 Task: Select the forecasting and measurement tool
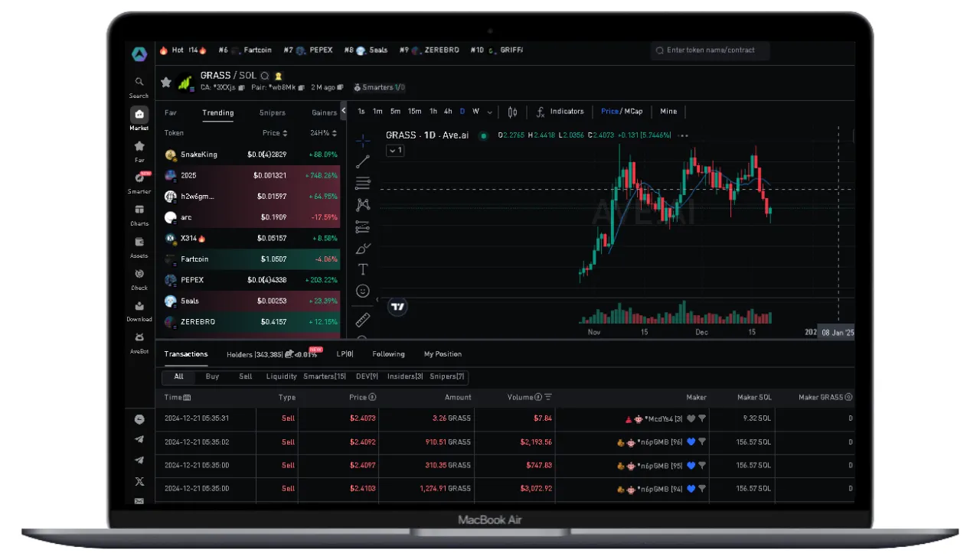click(x=363, y=226)
